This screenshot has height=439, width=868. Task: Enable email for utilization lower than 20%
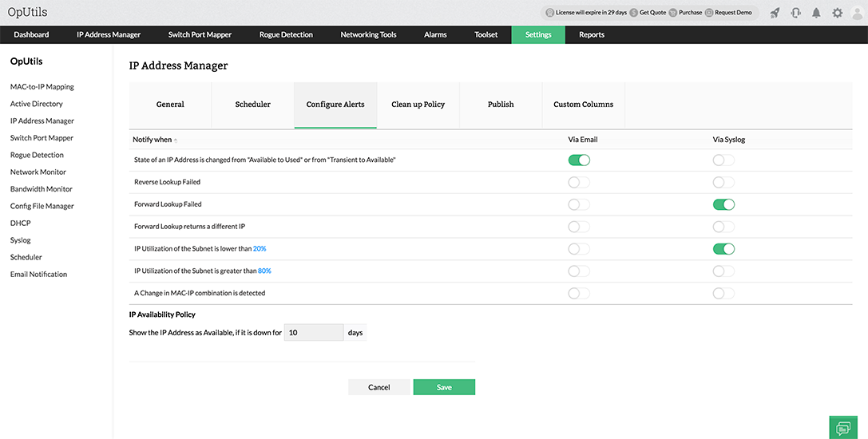pyautogui.click(x=579, y=248)
